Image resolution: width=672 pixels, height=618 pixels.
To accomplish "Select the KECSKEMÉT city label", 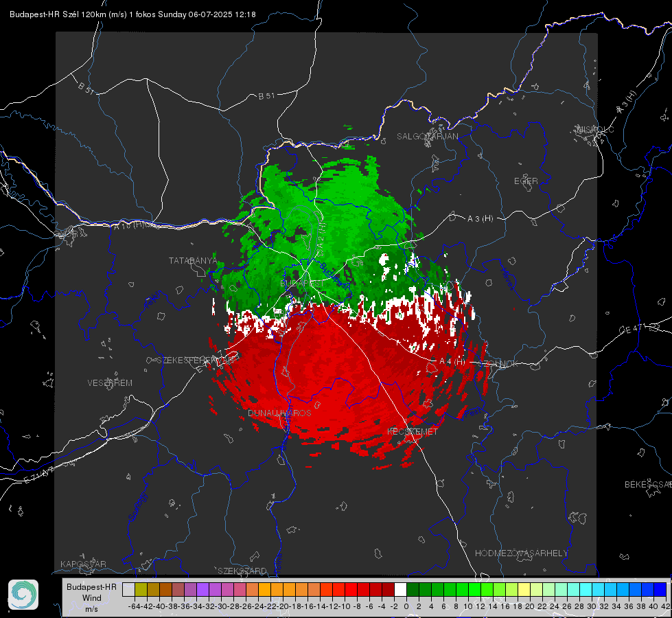I will pos(413,431).
